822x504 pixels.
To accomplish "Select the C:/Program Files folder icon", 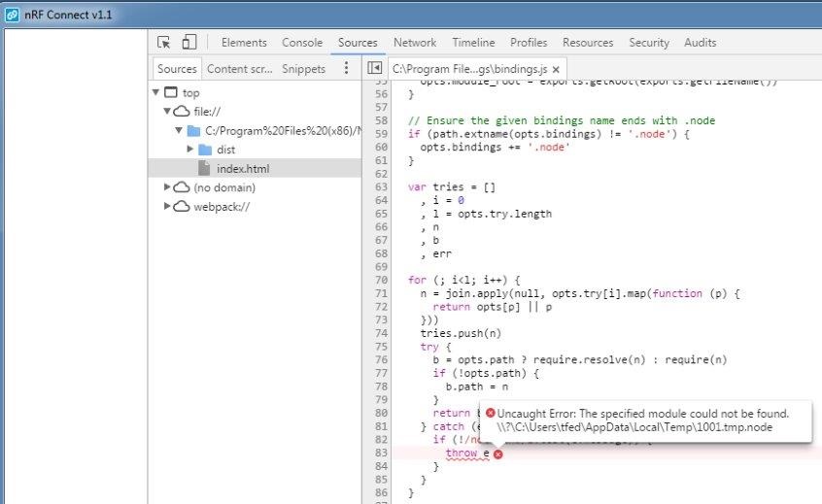I will point(194,130).
